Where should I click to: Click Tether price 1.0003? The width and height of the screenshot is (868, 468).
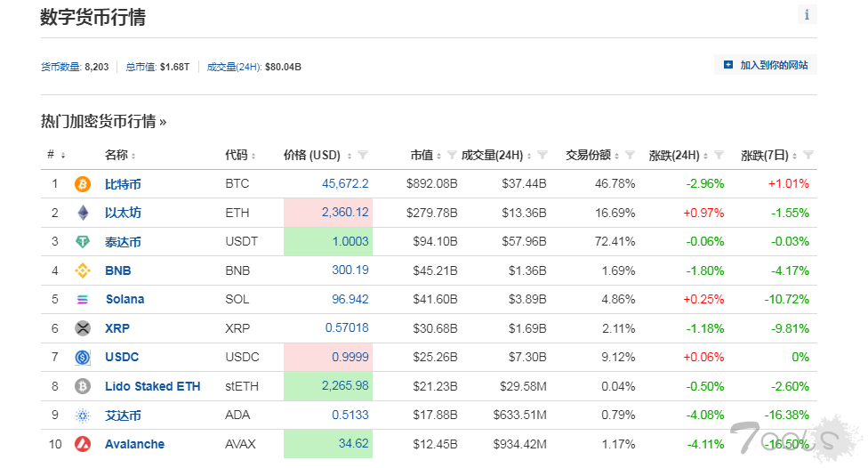click(x=350, y=241)
